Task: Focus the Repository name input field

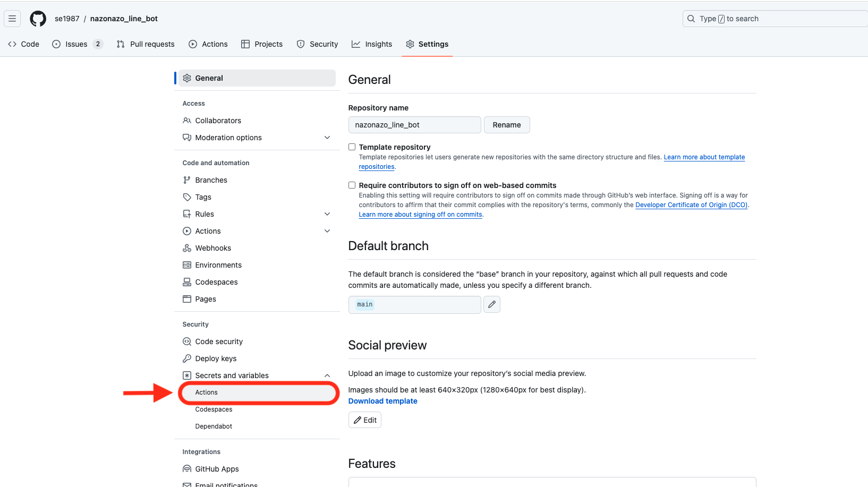Action: 415,125
